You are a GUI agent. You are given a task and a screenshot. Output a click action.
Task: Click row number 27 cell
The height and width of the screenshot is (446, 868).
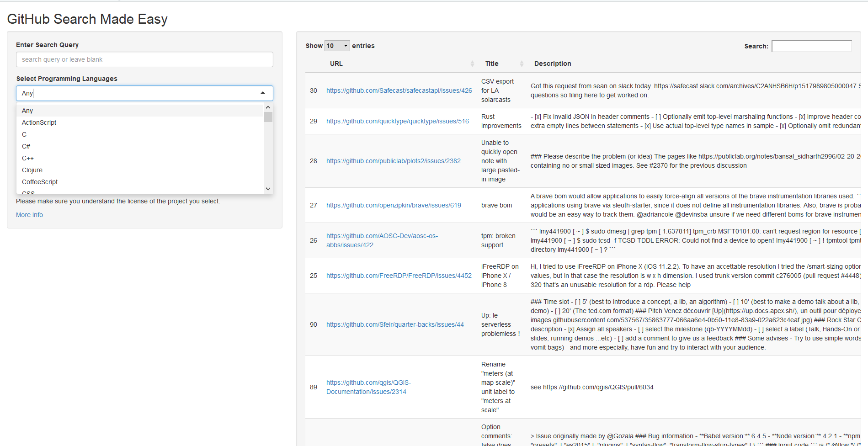click(314, 205)
